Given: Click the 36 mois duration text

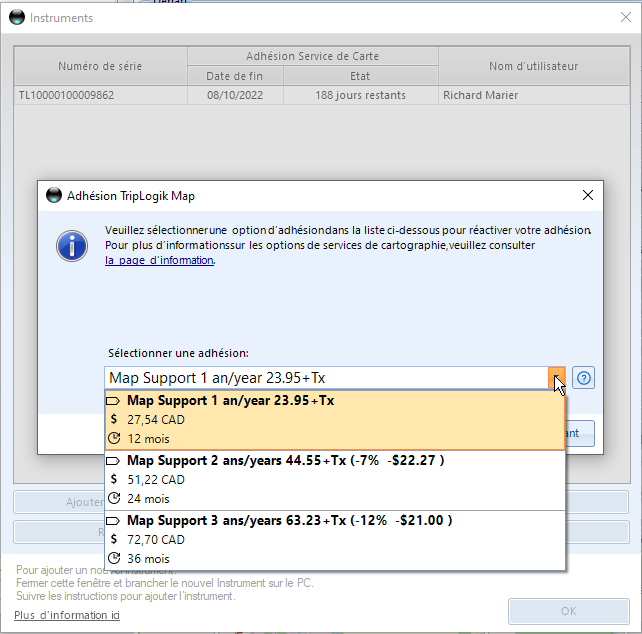Looking at the screenshot, I should [x=148, y=559].
